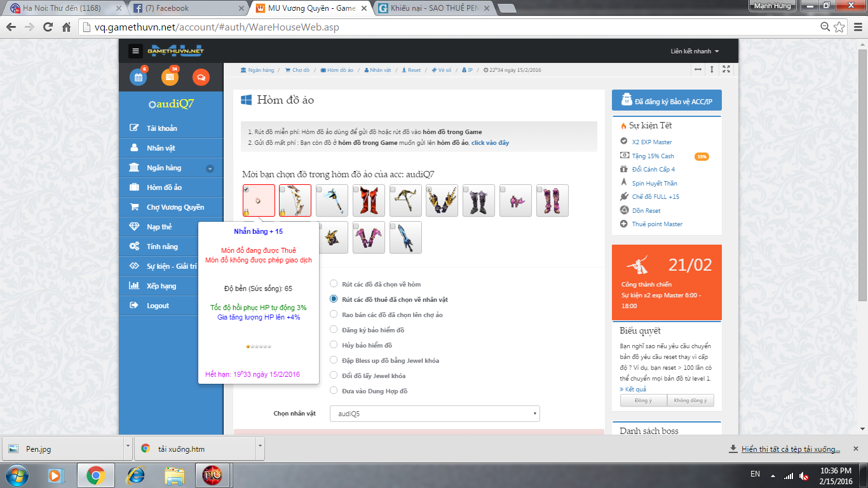
Task: Select 'Rút các đồ đã chọn về hòm'
Action: coord(334,284)
